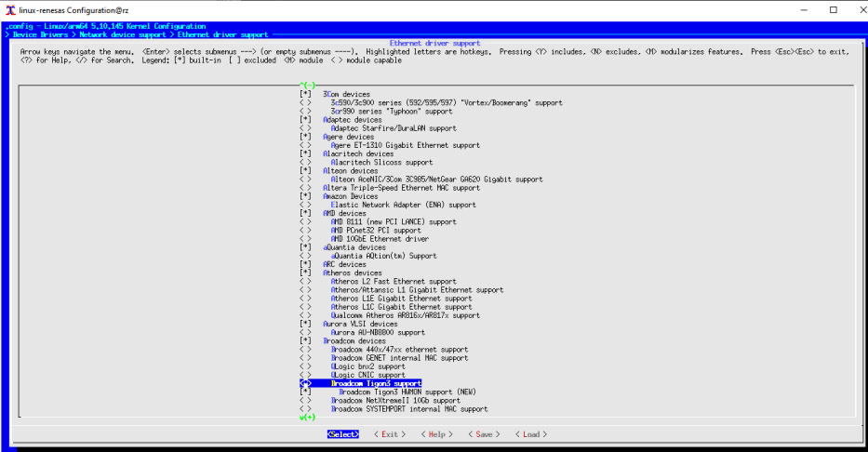
Task: Click Ethernet driver support breadcrumb
Action: [222, 34]
